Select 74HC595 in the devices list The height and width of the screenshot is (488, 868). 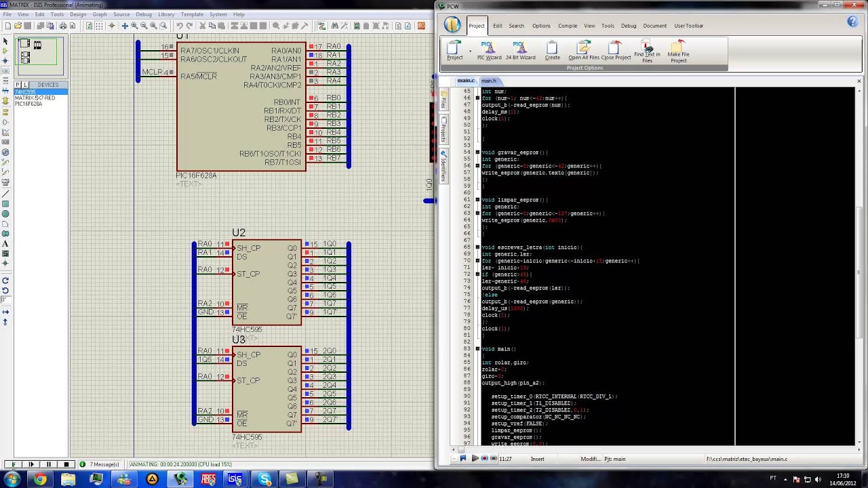click(x=41, y=91)
